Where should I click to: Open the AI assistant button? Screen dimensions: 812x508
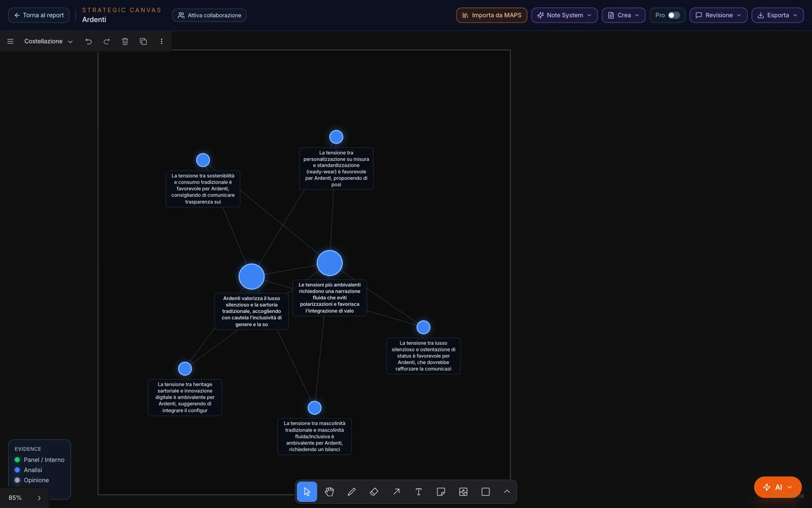click(777, 487)
